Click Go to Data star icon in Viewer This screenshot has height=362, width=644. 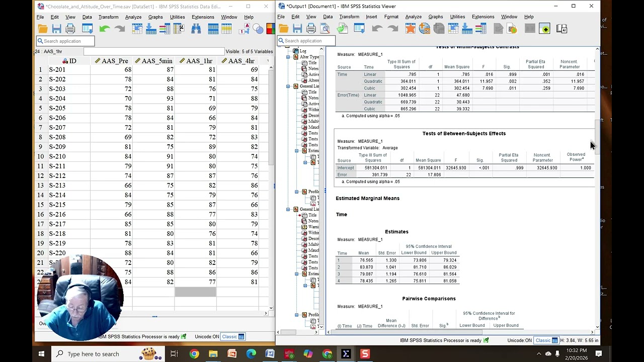(411, 29)
